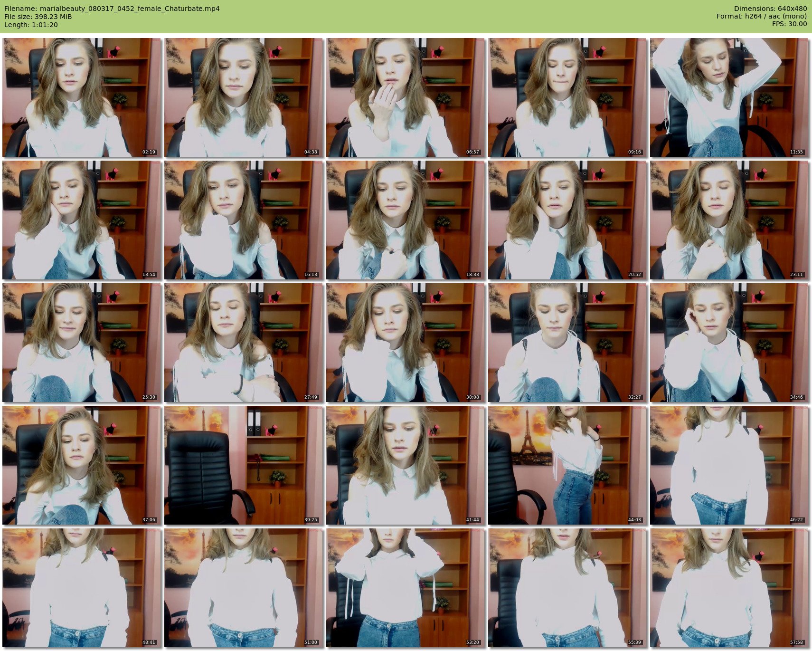Screen dimensions: 812x651
Task: Click the 13:54 video frame
Action: point(82,220)
